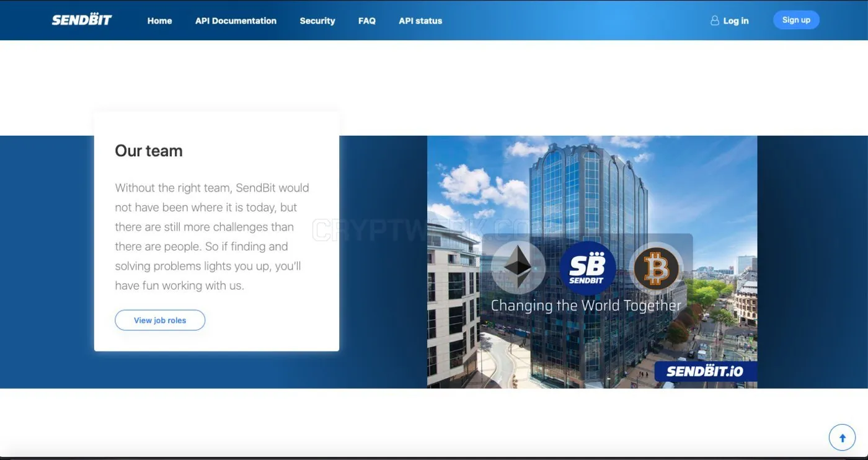The height and width of the screenshot is (460, 868).
Task: Click the SendBit office building image
Action: [592, 262]
